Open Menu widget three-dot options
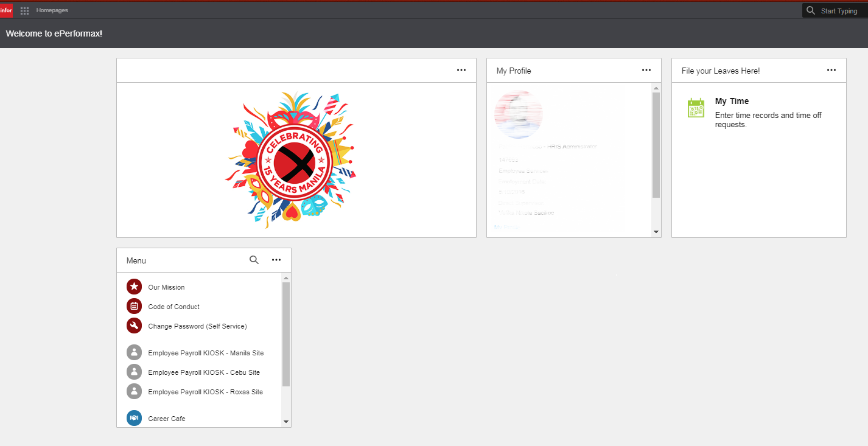 click(x=276, y=260)
